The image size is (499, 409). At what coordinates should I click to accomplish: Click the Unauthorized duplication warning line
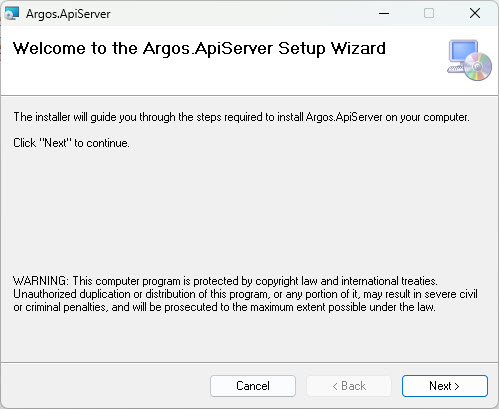click(x=245, y=294)
